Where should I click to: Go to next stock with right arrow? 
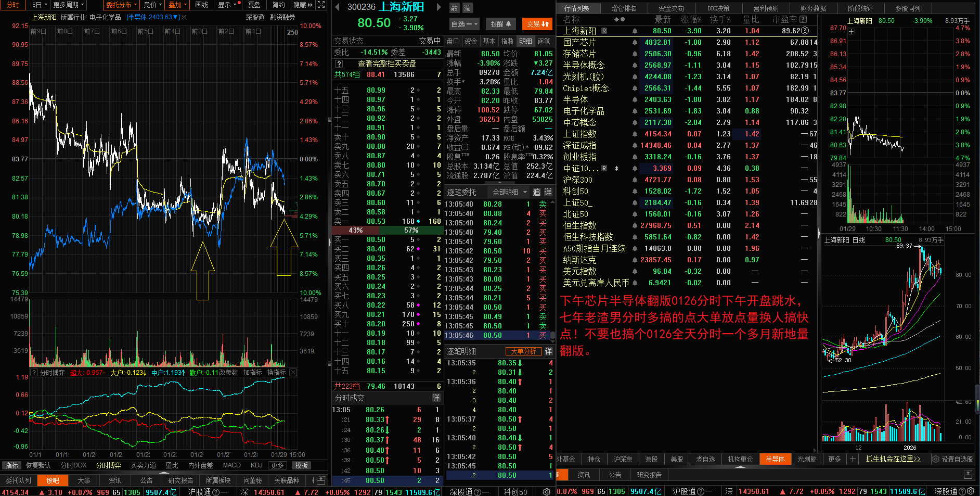point(439,7)
